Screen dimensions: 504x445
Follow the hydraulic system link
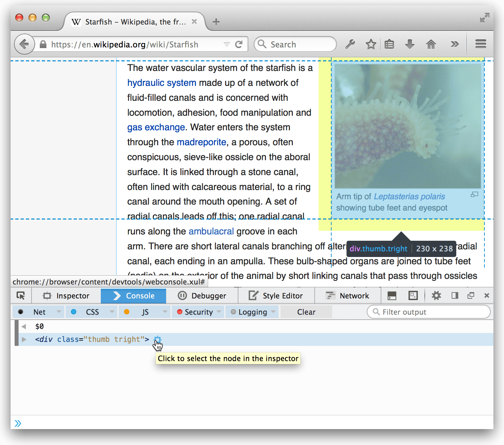click(162, 83)
